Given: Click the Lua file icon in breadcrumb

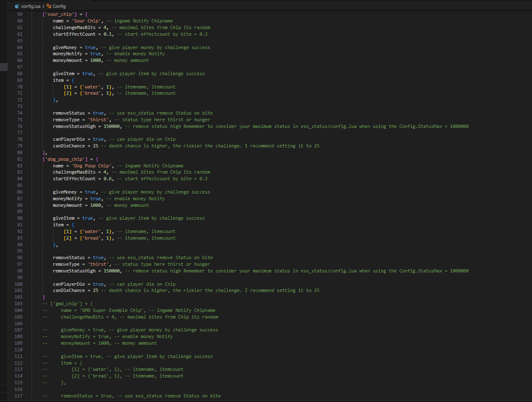Looking at the screenshot, I should pyautogui.click(x=17, y=6).
